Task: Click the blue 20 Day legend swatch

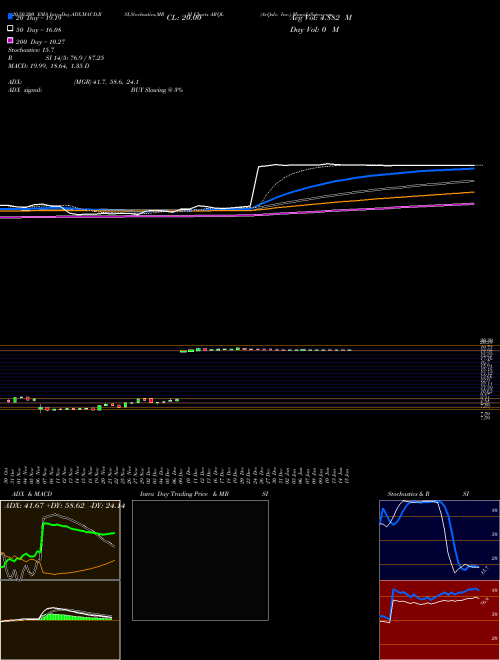Action: pyautogui.click(x=10, y=17)
